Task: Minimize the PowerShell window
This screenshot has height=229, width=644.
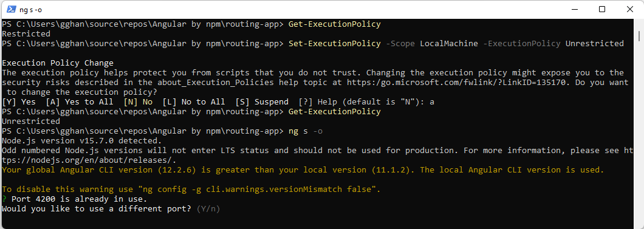Action: pos(574,10)
